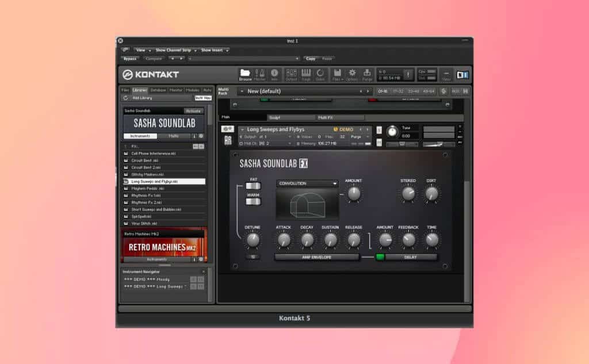Click the Activate button for Sasha Soundlab
The image size is (589, 364).
point(193,111)
